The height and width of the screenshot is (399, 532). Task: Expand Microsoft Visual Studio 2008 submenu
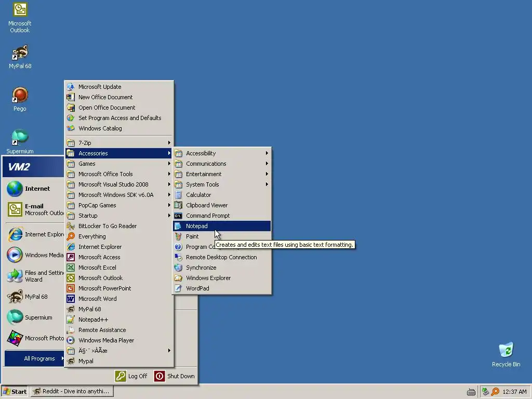[x=119, y=184]
